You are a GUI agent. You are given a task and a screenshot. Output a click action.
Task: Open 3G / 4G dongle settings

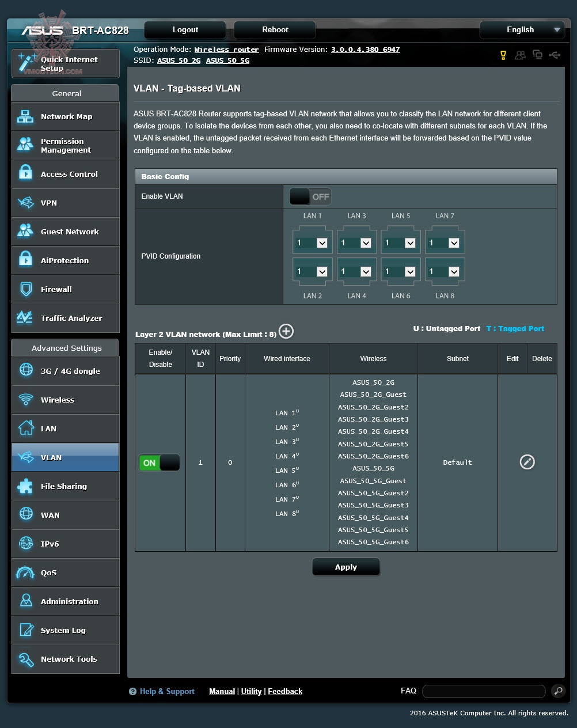point(66,371)
